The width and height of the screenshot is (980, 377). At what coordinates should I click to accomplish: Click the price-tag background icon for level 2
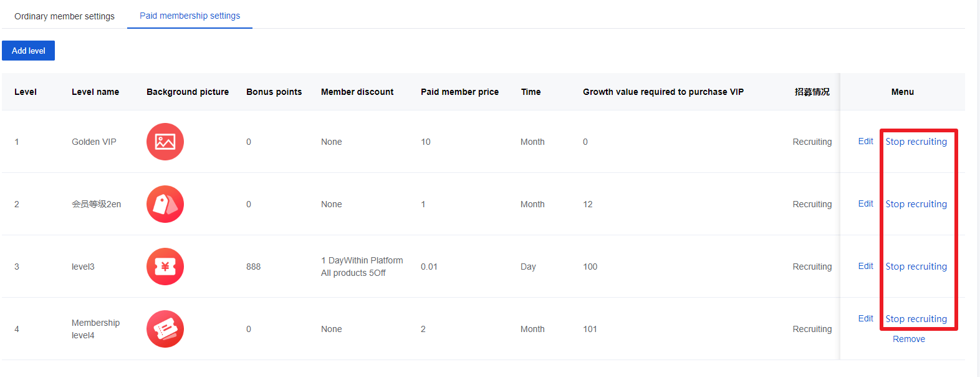click(165, 204)
